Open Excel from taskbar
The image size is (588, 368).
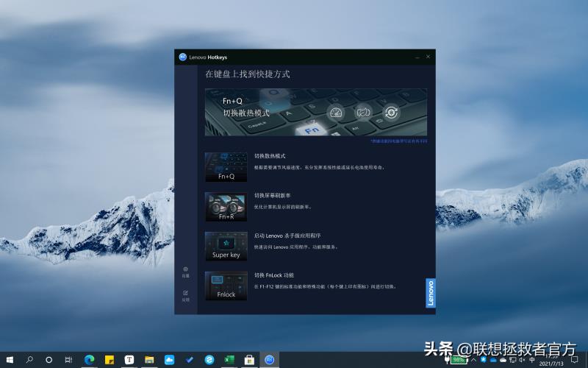[x=229, y=360]
